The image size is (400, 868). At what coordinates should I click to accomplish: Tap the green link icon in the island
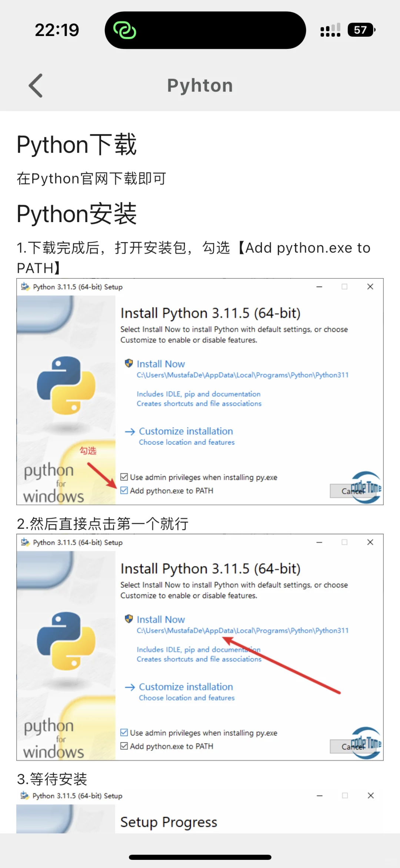click(x=124, y=30)
